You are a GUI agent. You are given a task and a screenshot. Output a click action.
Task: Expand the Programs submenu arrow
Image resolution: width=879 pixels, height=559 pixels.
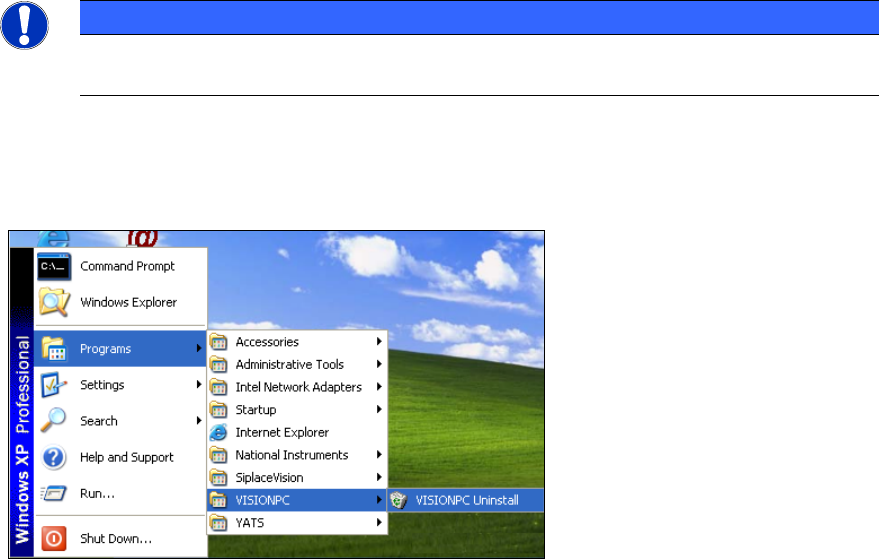[198, 348]
